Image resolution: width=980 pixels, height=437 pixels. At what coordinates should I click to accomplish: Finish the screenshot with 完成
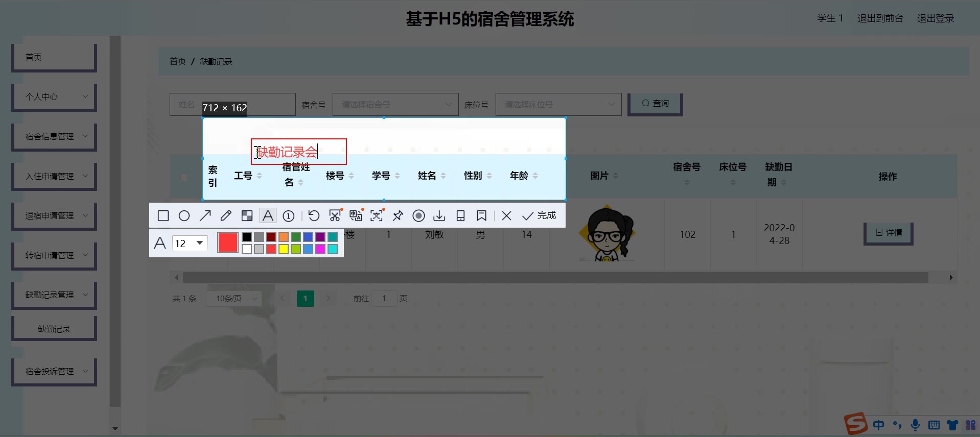pyautogui.click(x=539, y=215)
